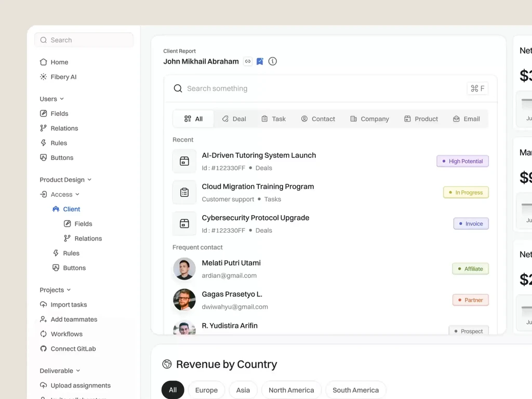Click the task icon of Cloud Migration Training Program
Screen dimensions: 532x399
[x=184, y=192]
